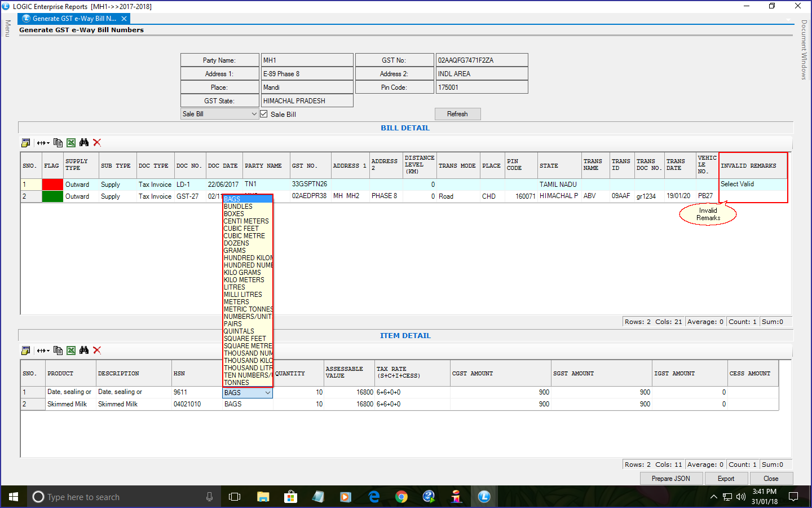Click the help question-mark taskbar icon
Viewport: 812px width, 508px height.
[429, 497]
